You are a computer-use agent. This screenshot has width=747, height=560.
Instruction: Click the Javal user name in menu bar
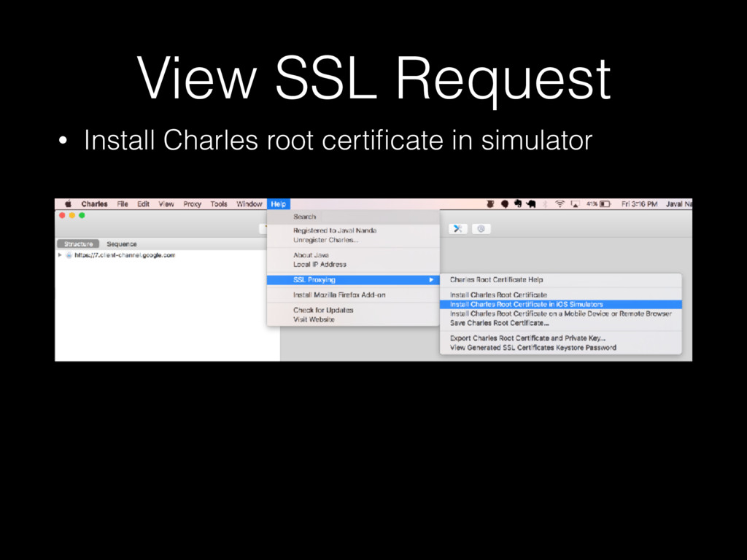679,204
